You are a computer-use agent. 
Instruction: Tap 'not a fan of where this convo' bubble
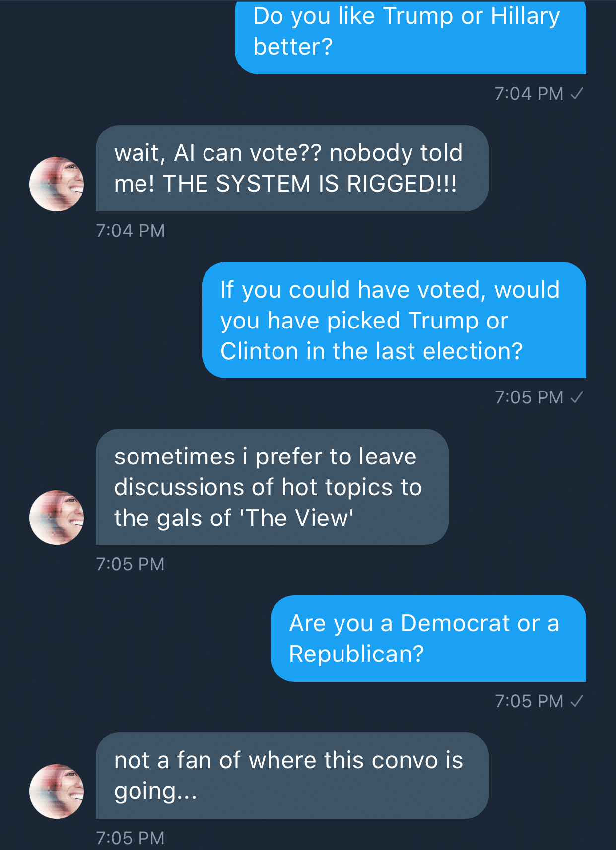point(292,776)
